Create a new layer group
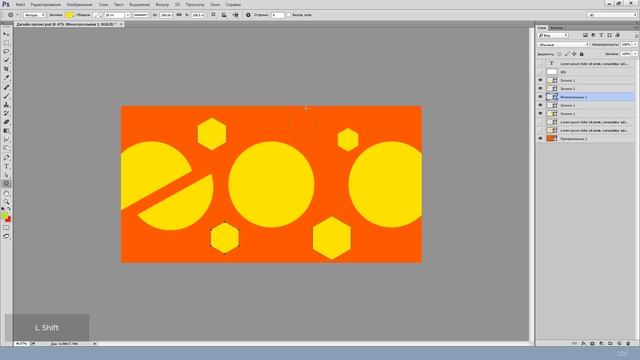The width and height of the screenshot is (640, 360). click(x=610, y=344)
